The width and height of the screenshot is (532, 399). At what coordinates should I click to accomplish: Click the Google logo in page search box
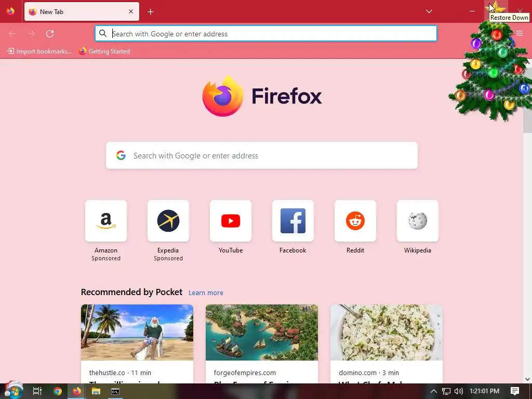point(121,155)
